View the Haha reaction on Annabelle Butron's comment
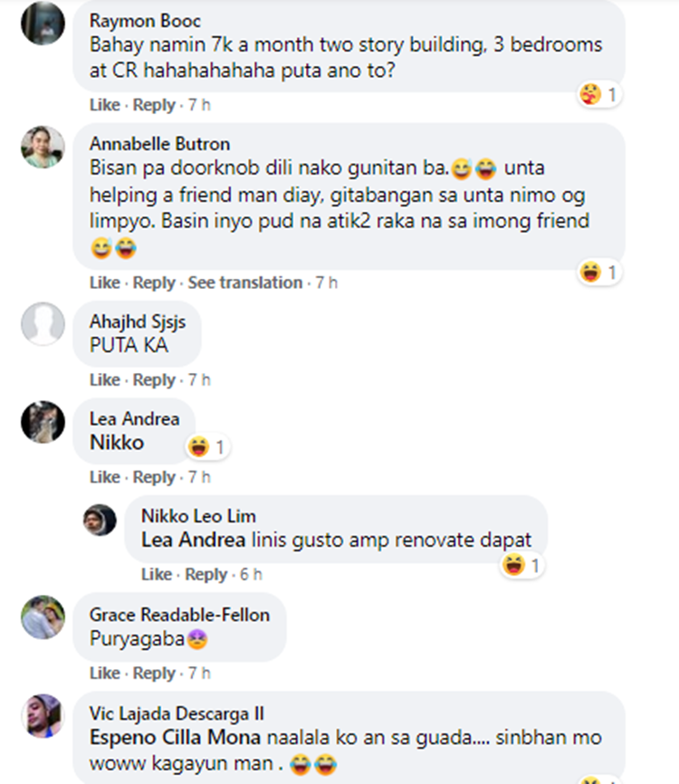The height and width of the screenshot is (784, 679). (590, 272)
